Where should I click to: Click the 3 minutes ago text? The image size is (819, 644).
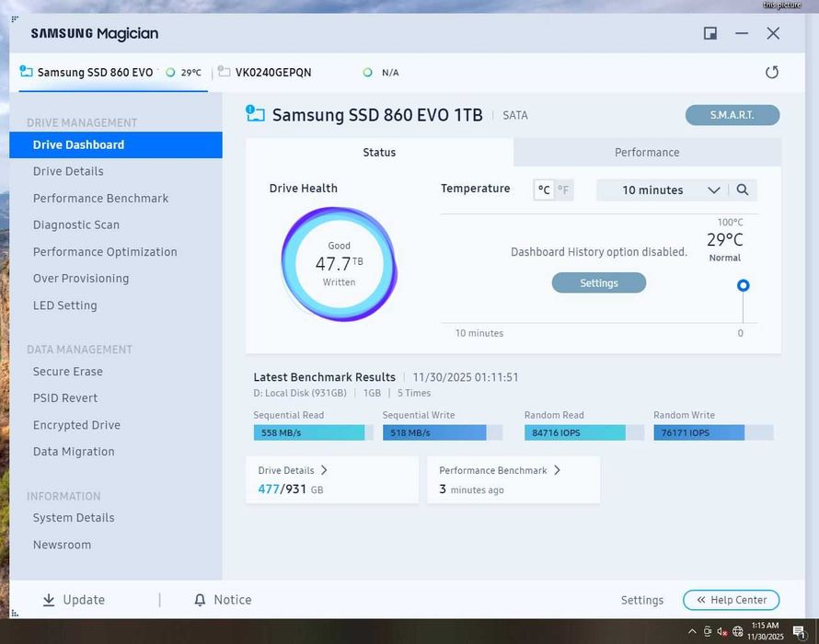pyautogui.click(x=471, y=489)
